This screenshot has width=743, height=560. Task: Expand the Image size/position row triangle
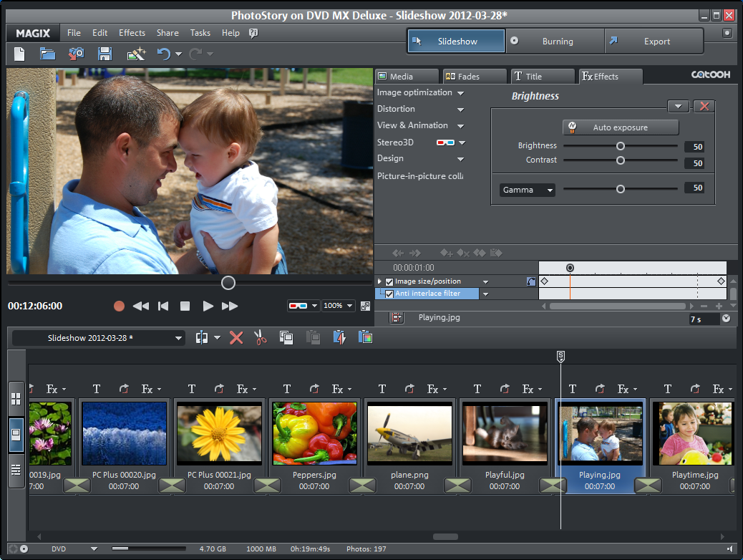click(x=379, y=281)
